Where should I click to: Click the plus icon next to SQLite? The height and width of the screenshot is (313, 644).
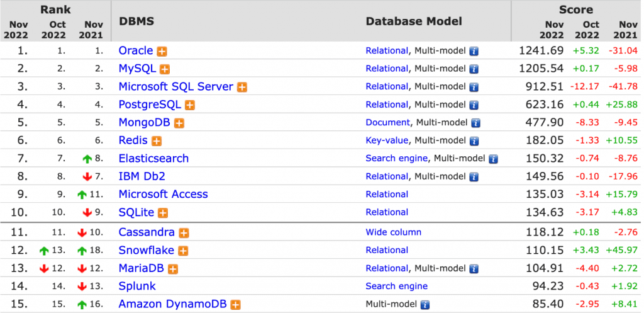(x=163, y=213)
